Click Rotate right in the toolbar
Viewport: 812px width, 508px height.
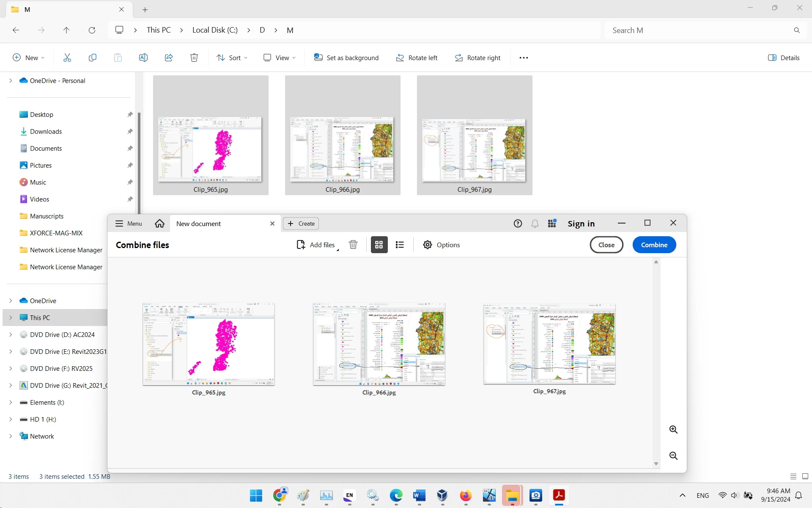click(x=477, y=58)
